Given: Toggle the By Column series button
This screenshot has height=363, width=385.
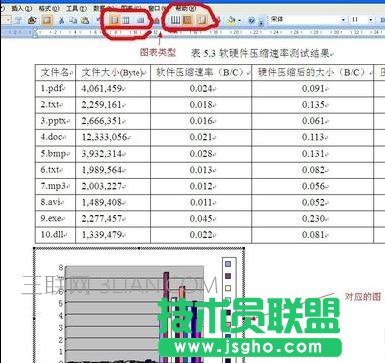Looking at the screenshot, I should pos(126,20).
